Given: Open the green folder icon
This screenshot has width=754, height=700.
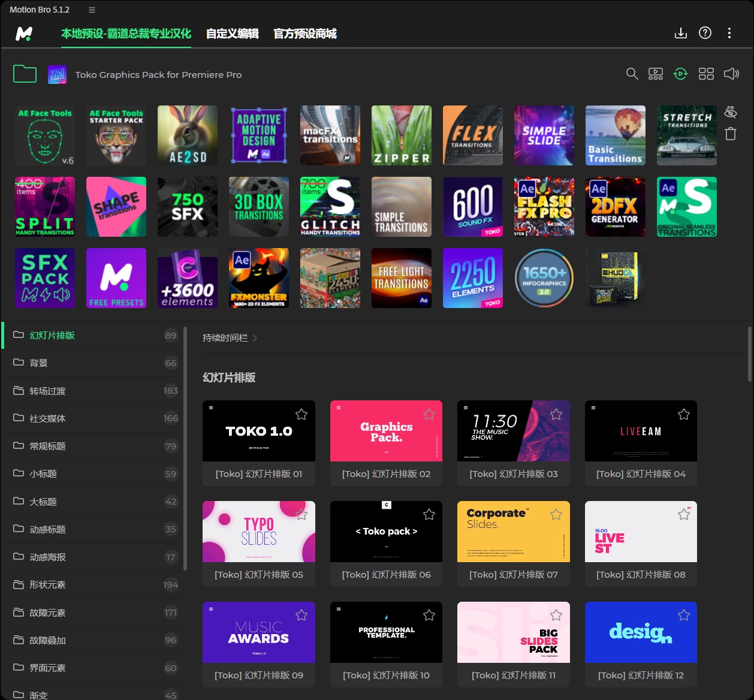Looking at the screenshot, I should click(x=25, y=74).
